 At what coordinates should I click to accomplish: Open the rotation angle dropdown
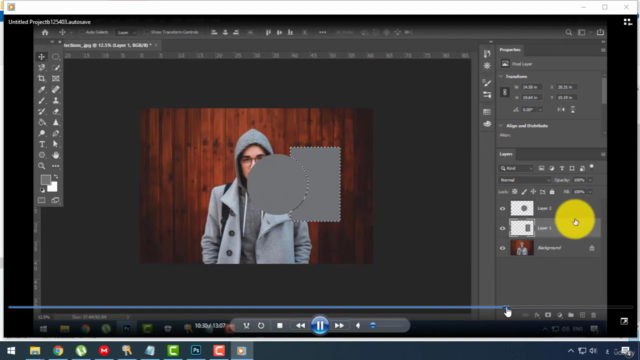click(540, 110)
